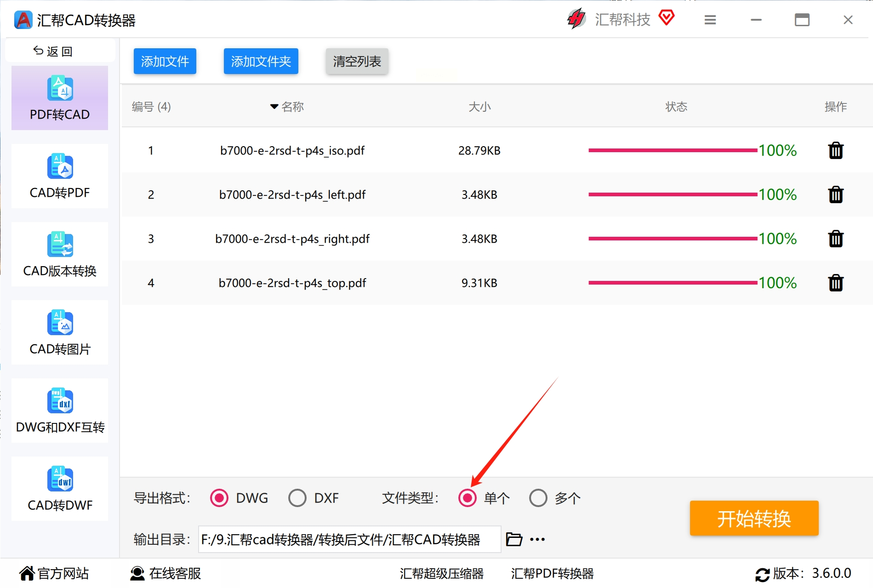Screen dimensions: 873x588
Task: Contact 在线客服 support
Action: pyautogui.click(x=165, y=573)
